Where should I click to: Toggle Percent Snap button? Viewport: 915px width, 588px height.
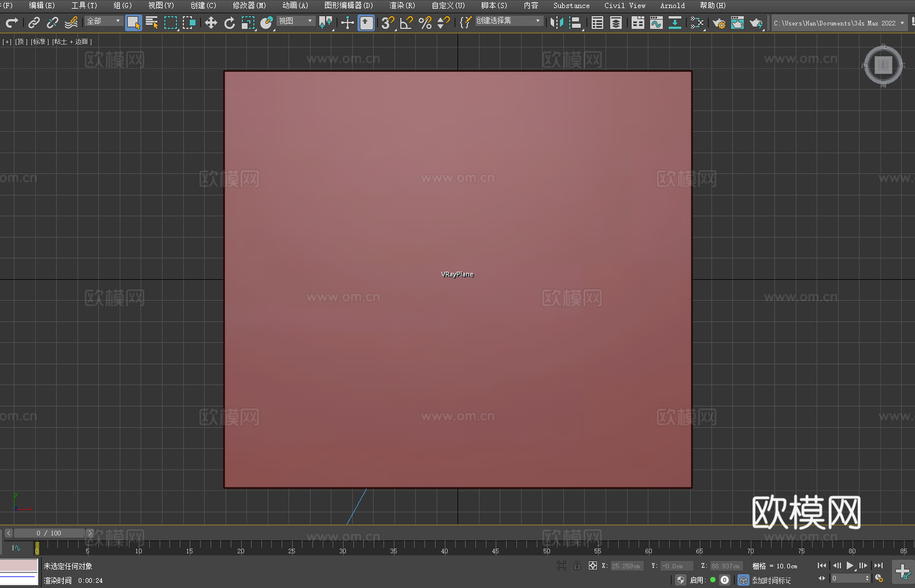[425, 23]
